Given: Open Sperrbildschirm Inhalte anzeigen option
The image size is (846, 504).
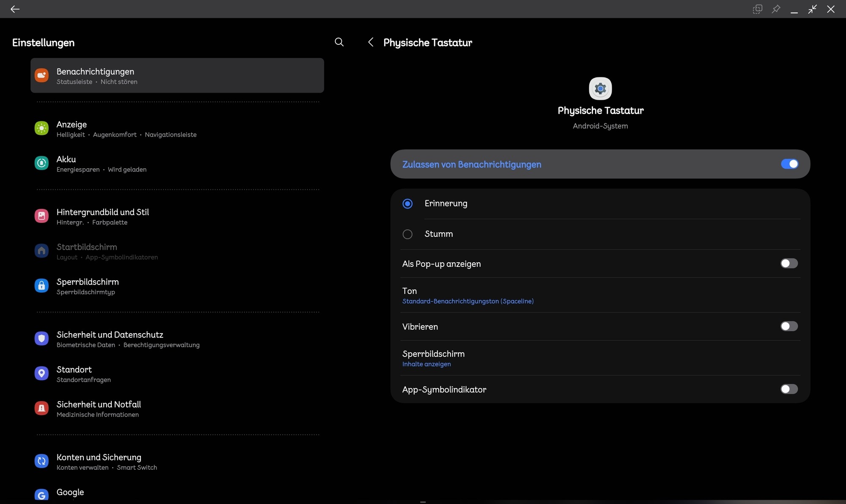Looking at the screenshot, I should point(600,358).
